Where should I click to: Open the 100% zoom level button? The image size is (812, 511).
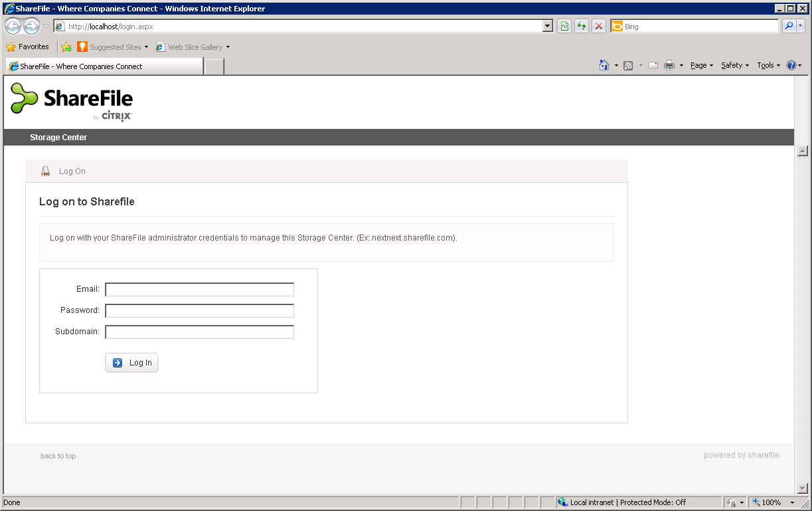[x=768, y=502]
